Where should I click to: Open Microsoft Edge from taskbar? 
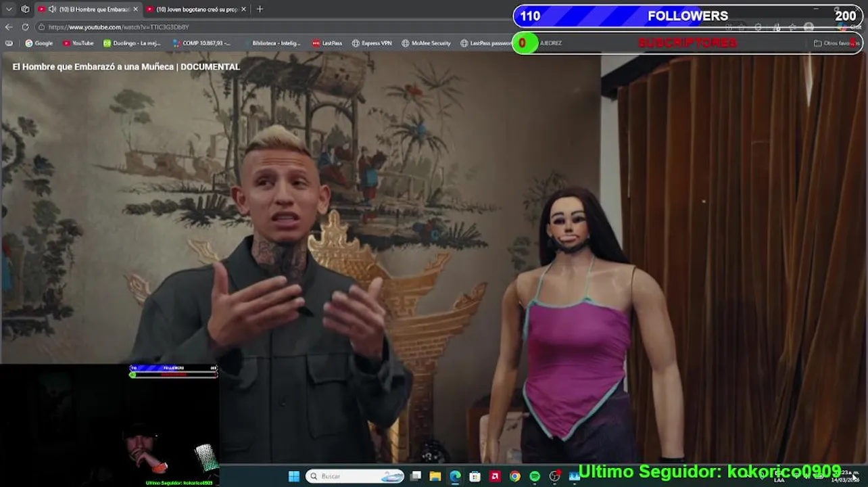point(455,476)
